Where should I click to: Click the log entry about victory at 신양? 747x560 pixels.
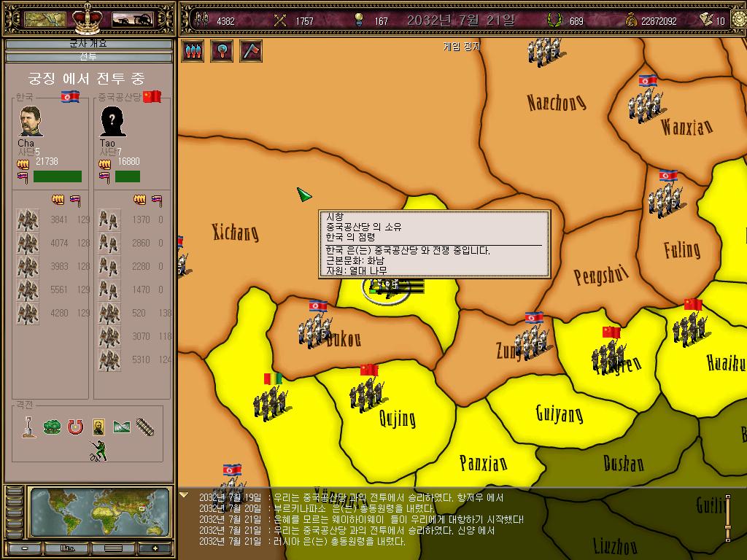pos(347,531)
